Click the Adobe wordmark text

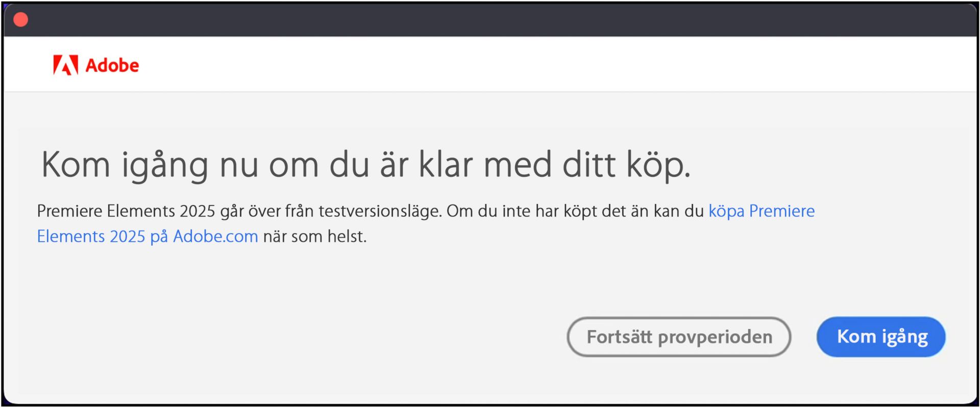tap(112, 65)
